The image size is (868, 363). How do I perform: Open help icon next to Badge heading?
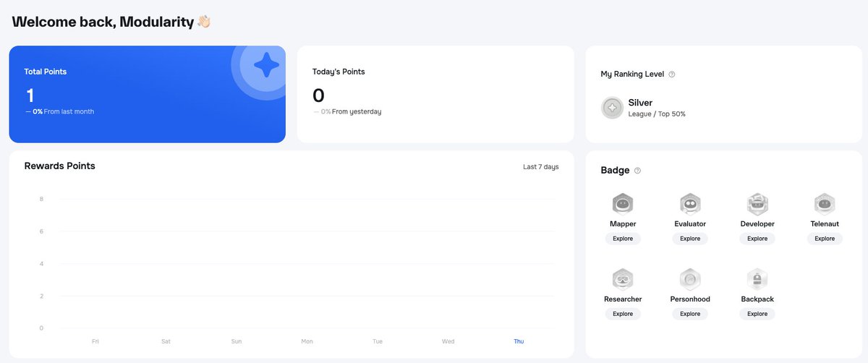pos(637,171)
